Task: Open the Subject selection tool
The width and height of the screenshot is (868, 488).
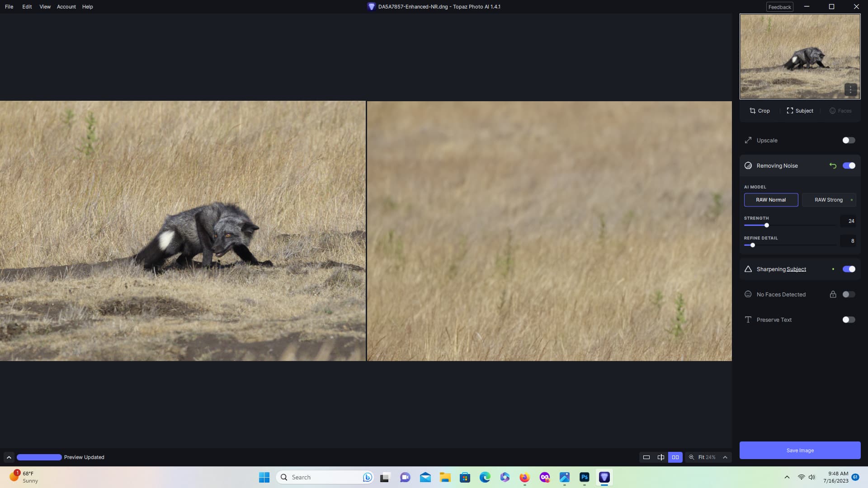Action: pyautogui.click(x=800, y=111)
